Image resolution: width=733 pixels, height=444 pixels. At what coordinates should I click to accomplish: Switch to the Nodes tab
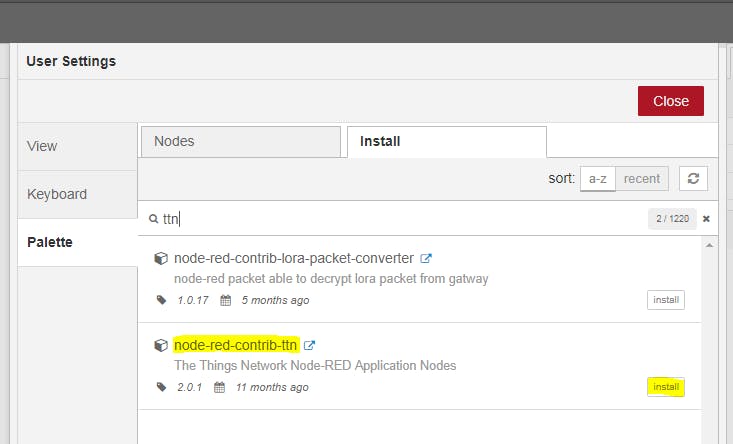click(x=241, y=142)
